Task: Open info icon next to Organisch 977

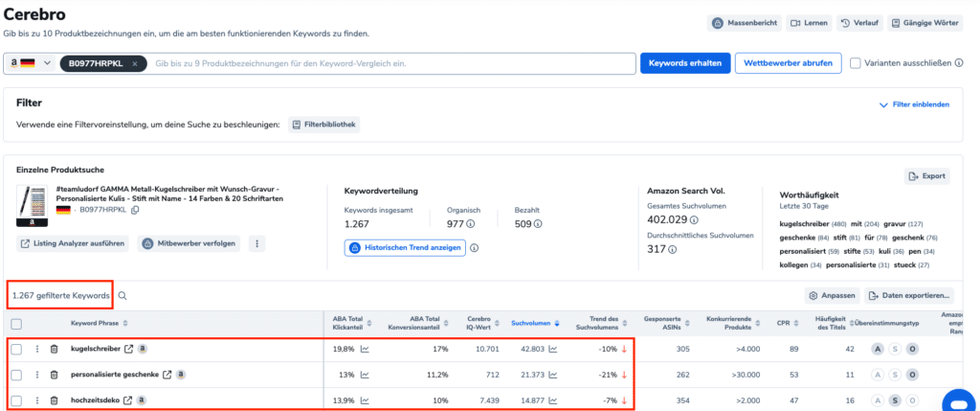Action: click(470, 224)
